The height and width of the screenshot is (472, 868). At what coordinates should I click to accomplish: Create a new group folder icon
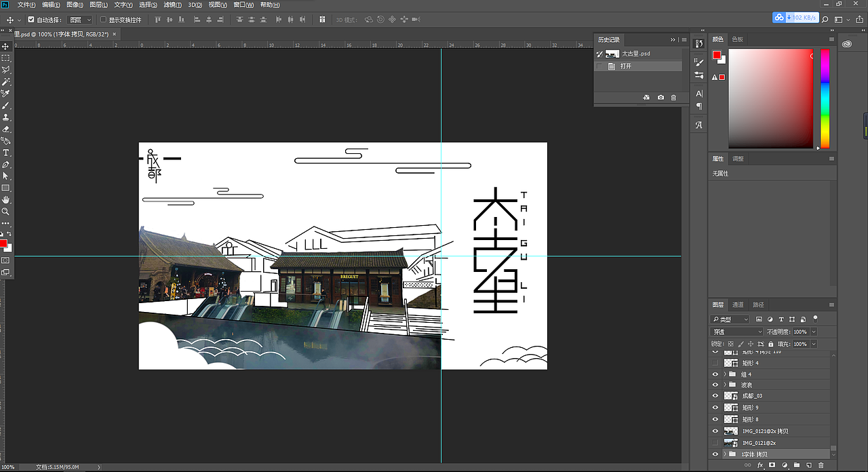[x=797, y=465]
